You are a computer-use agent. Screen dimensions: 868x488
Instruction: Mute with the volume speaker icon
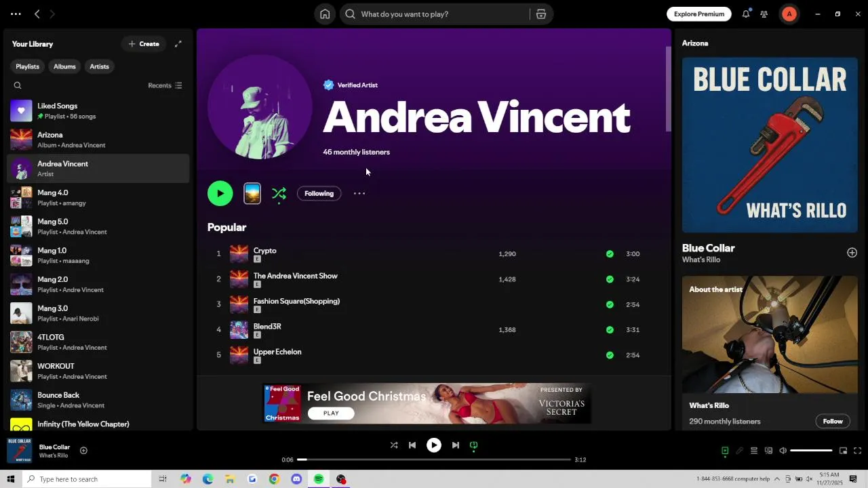coord(783,451)
